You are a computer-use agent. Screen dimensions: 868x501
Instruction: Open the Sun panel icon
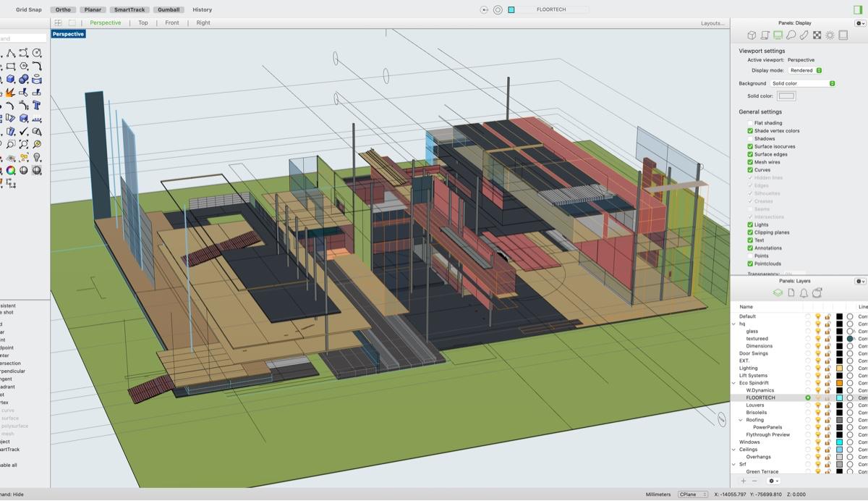click(830, 35)
